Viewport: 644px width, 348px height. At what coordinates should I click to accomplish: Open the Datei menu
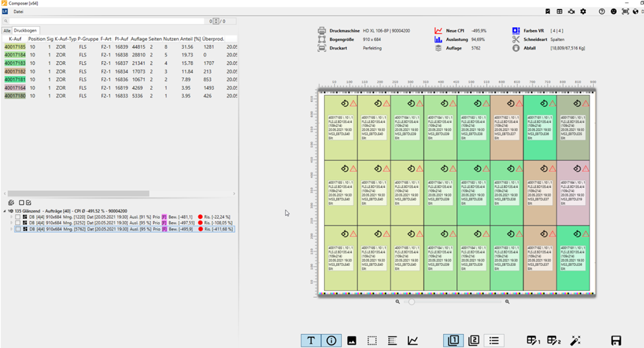(19, 11)
